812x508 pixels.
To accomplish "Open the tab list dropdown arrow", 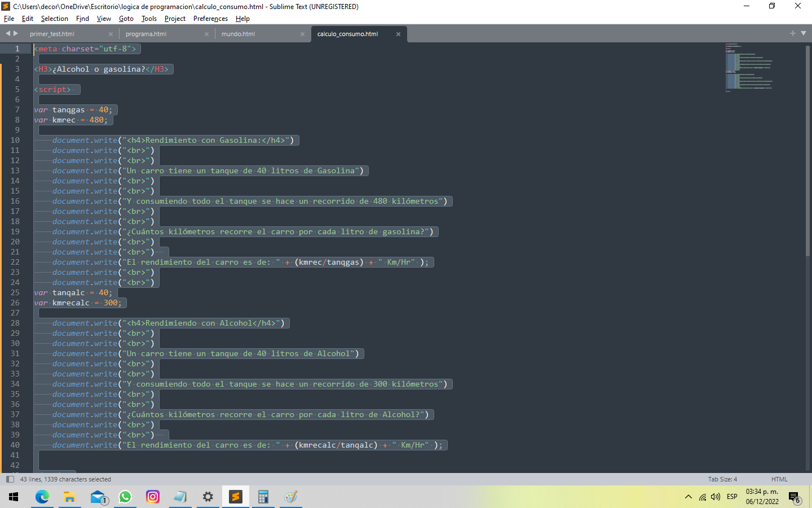I will pyautogui.click(x=804, y=33).
